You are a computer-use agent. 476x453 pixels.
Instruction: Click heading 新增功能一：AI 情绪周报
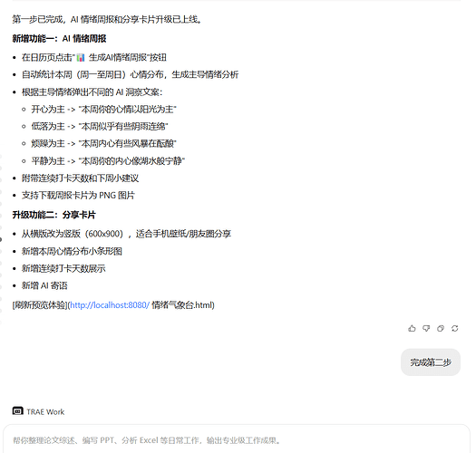[59, 39]
